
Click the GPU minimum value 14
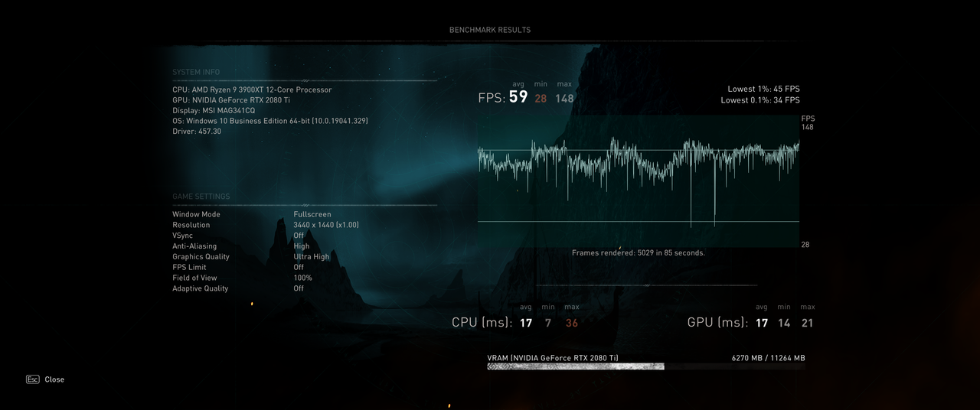pos(784,323)
